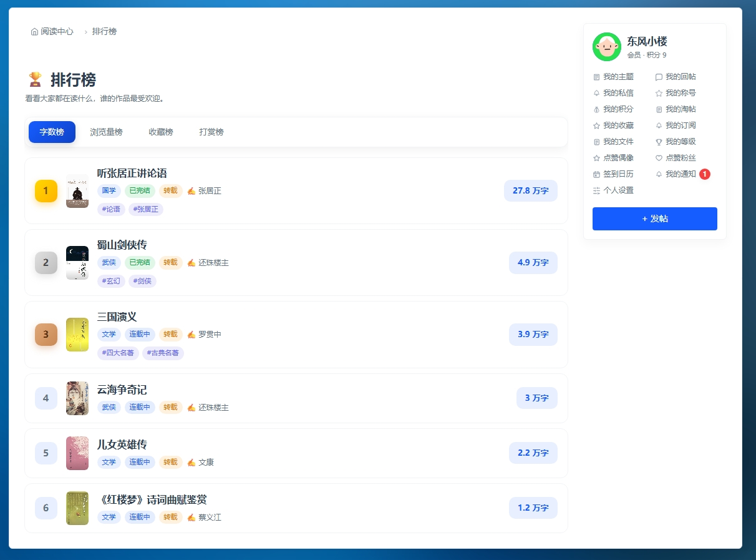Click the 我的积分 icon
Image resolution: width=756 pixels, height=560 pixels.
pyautogui.click(x=596, y=109)
